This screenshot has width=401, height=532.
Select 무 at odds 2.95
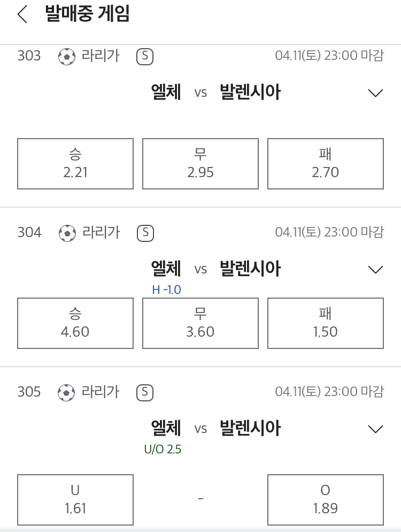pos(200,164)
